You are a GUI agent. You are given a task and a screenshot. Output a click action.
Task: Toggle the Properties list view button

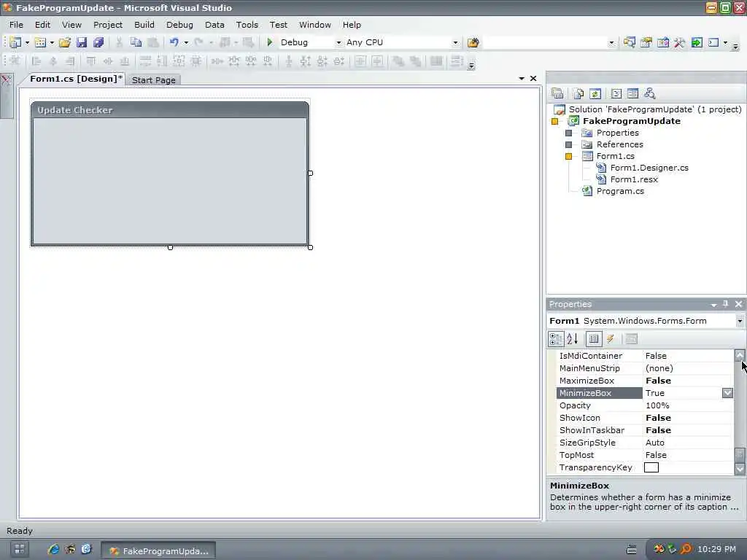click(x=594, y=338)
